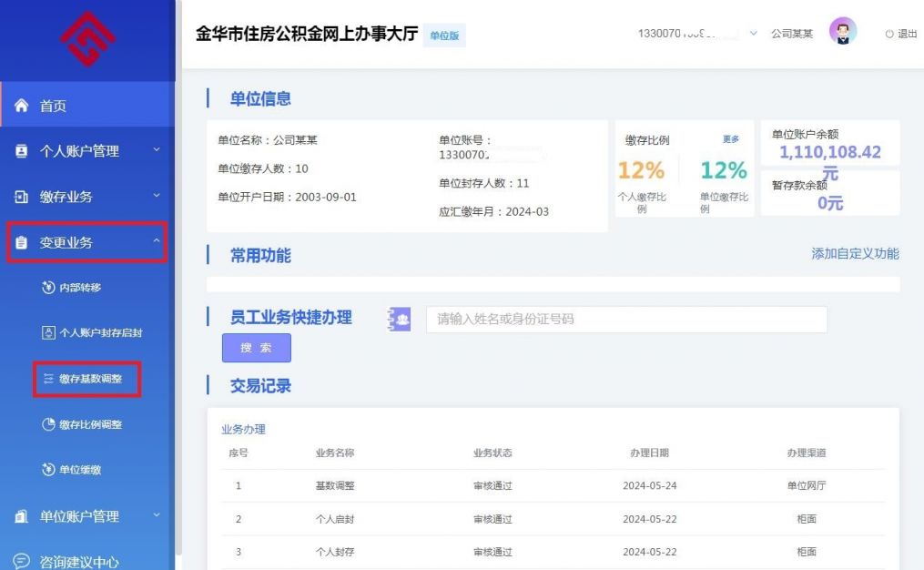
Task: Open the account number dropdown at top
Action: (753, 31)
